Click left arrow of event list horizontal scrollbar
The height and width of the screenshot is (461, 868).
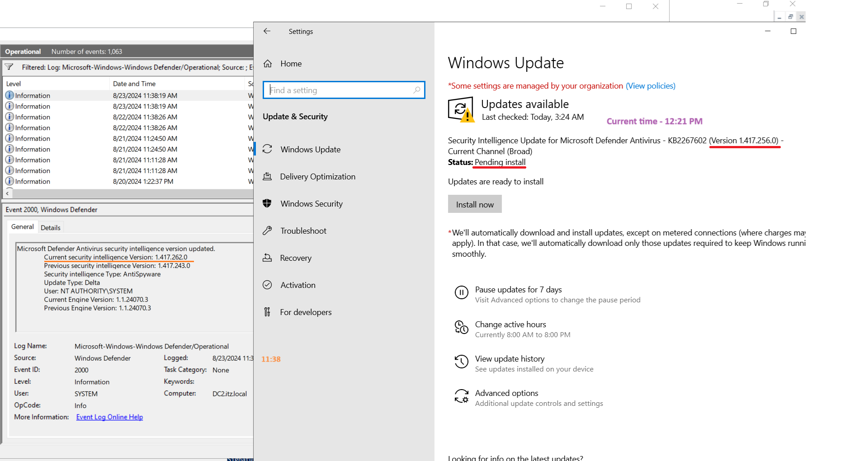(x=7, y=193)
